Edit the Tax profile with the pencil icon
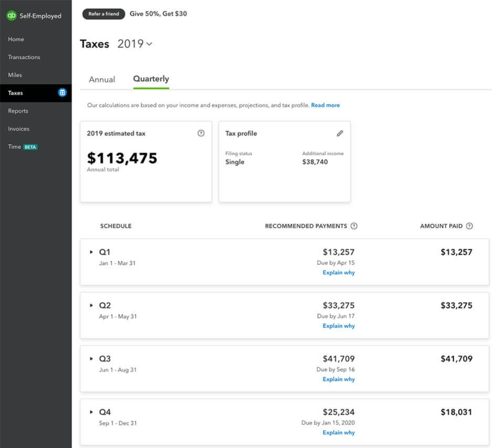492x448 pixels. [339, 133]
